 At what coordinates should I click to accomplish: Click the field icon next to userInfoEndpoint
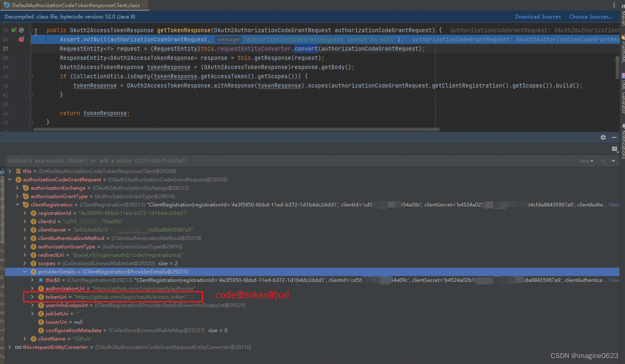pos(41,305)
